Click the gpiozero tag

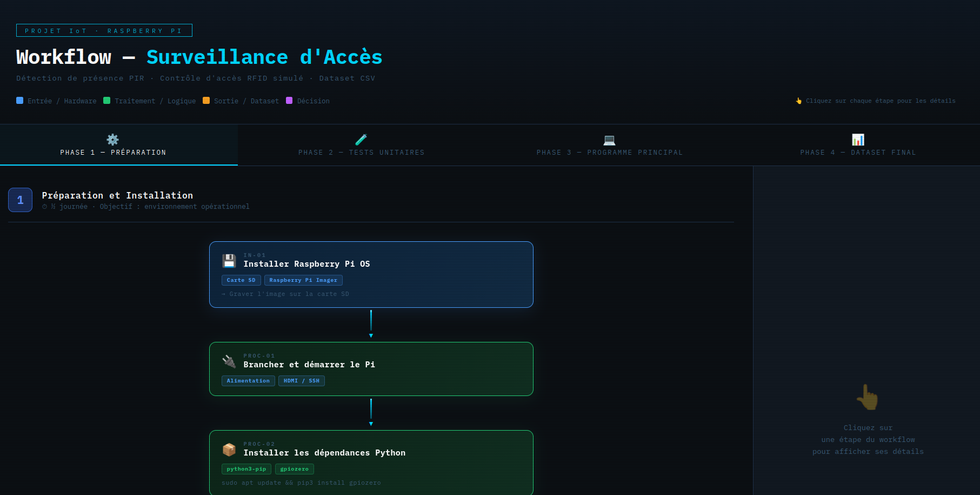(295, 469)
